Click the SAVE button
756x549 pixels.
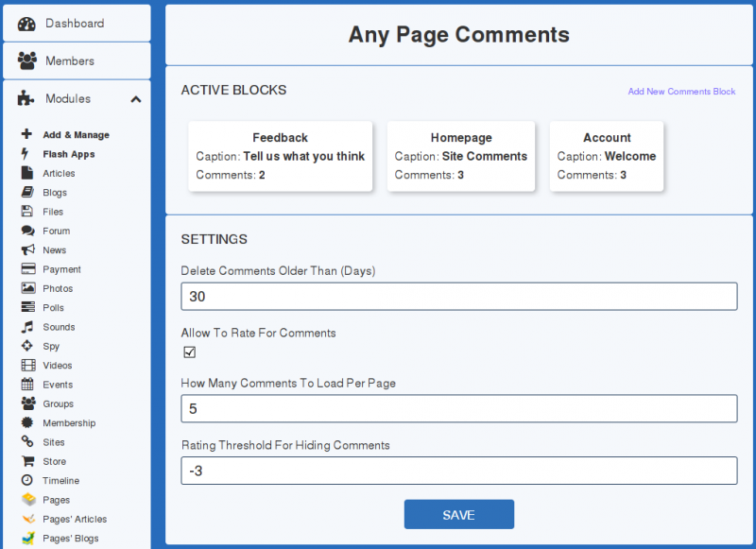tap(459, 514)
